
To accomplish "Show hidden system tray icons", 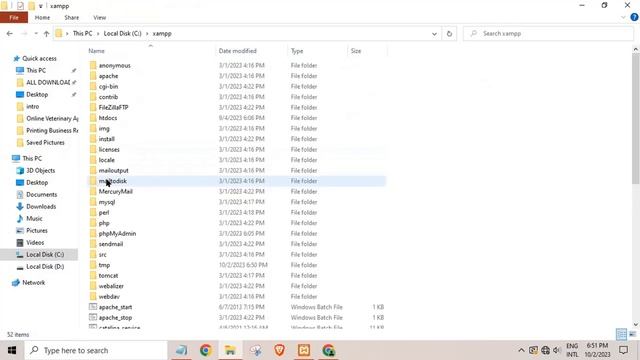I will coord(521,350).
